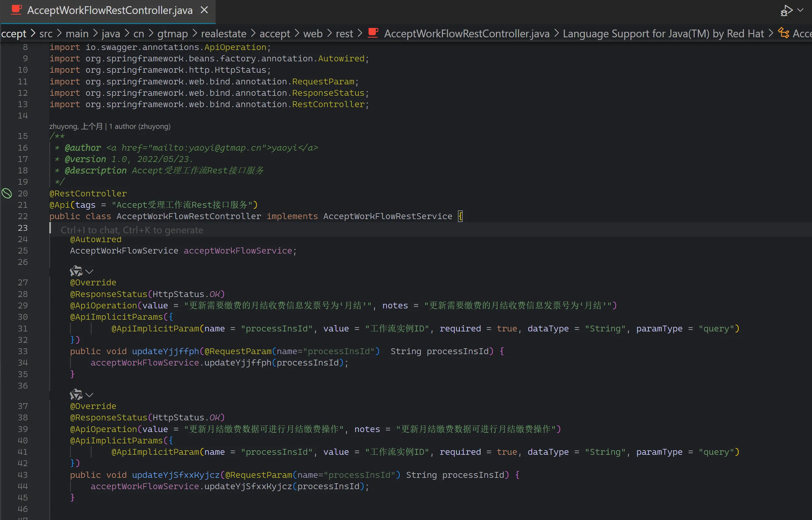Click the AI assistant icon above updateYjSfxxKyjcz method
This screenshot has height=520, width=812.
[x=76, y=394]
